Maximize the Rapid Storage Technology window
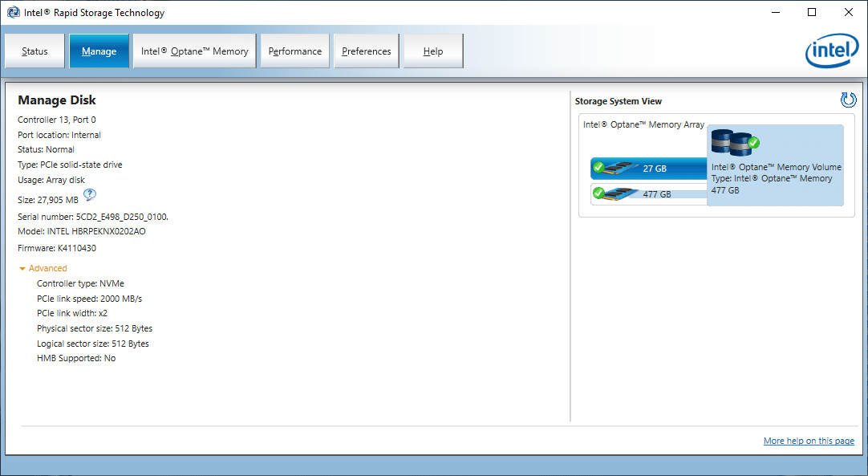The height and width of the screenshot is (476, 868). pos(812,12)
